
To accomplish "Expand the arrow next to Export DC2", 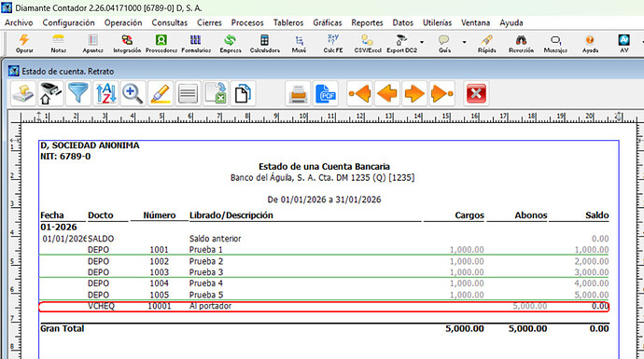I will 422,42.
